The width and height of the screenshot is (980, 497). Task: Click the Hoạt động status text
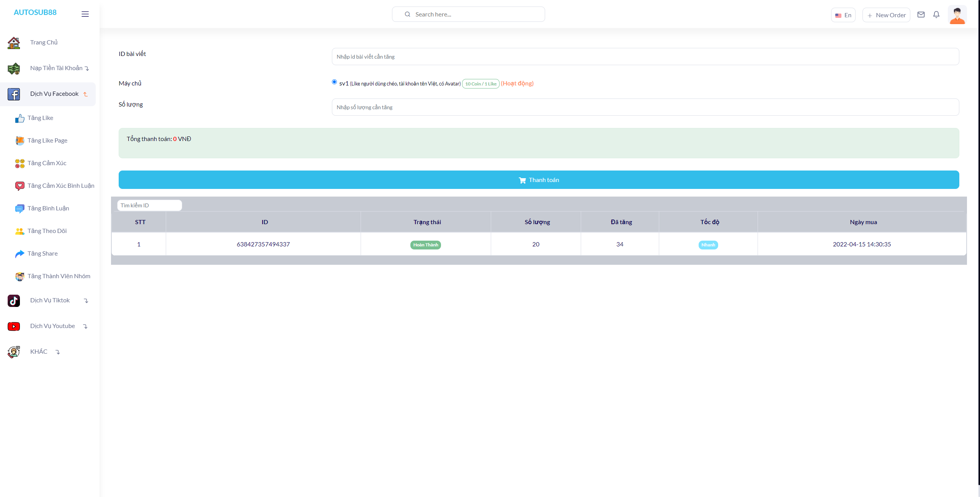pyautogui.click(x=517, y=84)
